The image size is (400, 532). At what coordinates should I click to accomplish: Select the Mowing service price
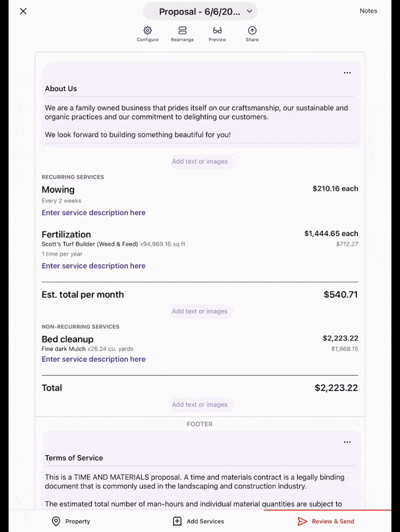tap(335, 189)
